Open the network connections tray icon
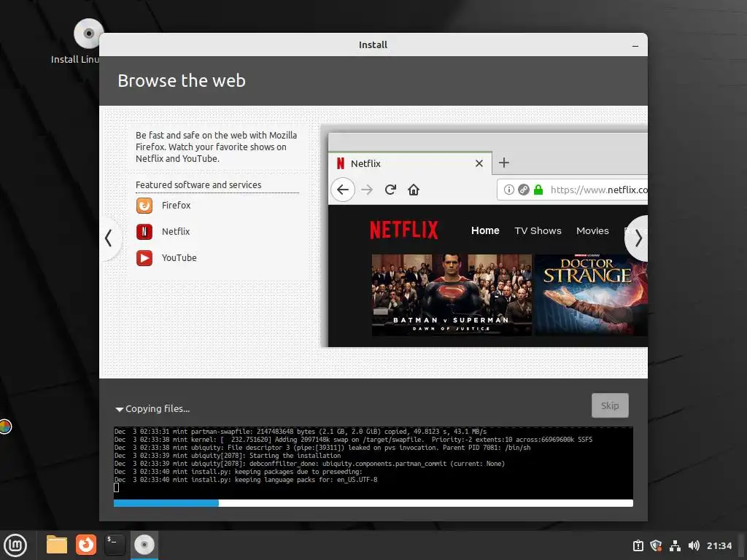This screenshot has height=560, width=747. [x=675, y=545]
